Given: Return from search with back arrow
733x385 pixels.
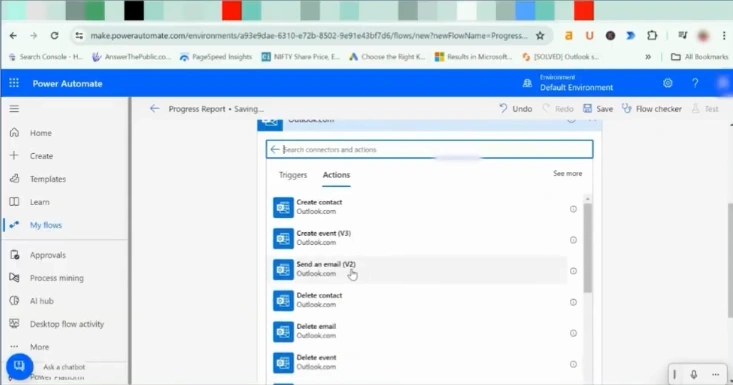Looking at the screenshot, I should [x=275, y=150].
